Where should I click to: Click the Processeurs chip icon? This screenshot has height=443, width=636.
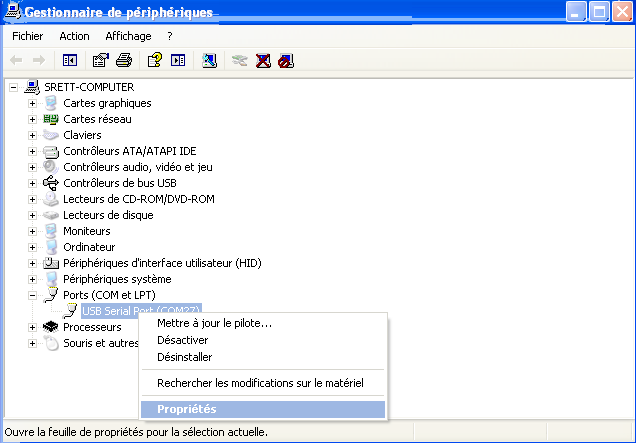(x=51, y=327)
